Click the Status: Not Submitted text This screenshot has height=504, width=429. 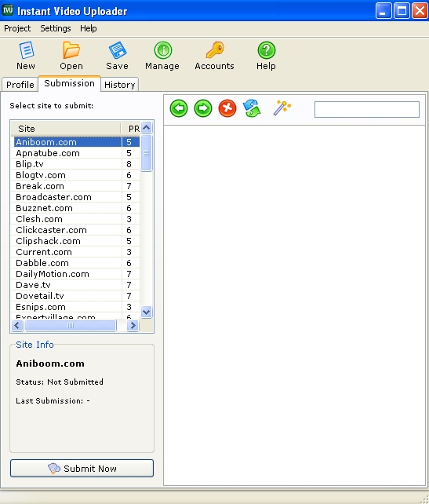(60, 382)
